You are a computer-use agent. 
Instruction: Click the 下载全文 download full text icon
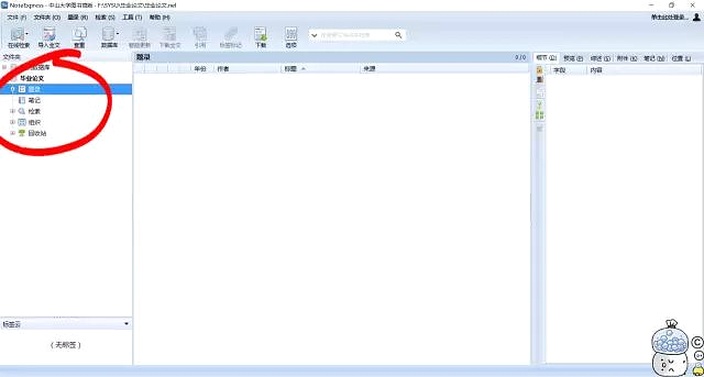point(170,38)
